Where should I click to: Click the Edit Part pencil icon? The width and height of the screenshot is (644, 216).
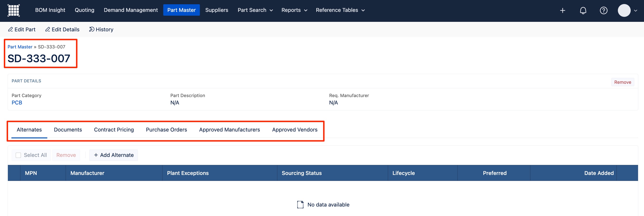click(x=10, y=29)
